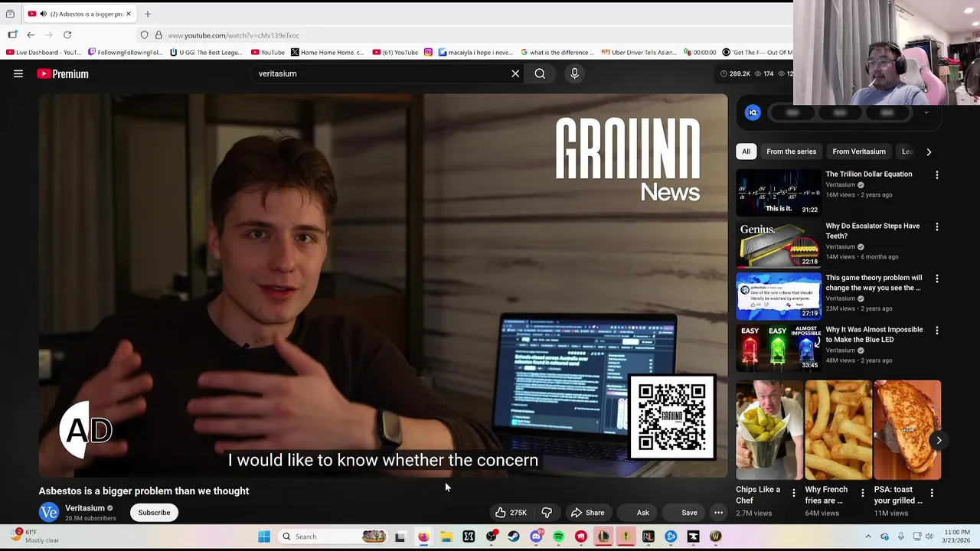Image resolution: width=980 pixels, height=551 pixels.
Task: Open the U.GG bookmark
Action: [x=206, y=52]
